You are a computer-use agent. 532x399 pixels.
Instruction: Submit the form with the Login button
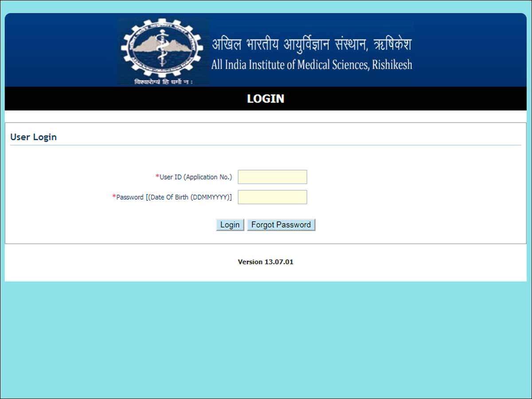coord(230,225)
